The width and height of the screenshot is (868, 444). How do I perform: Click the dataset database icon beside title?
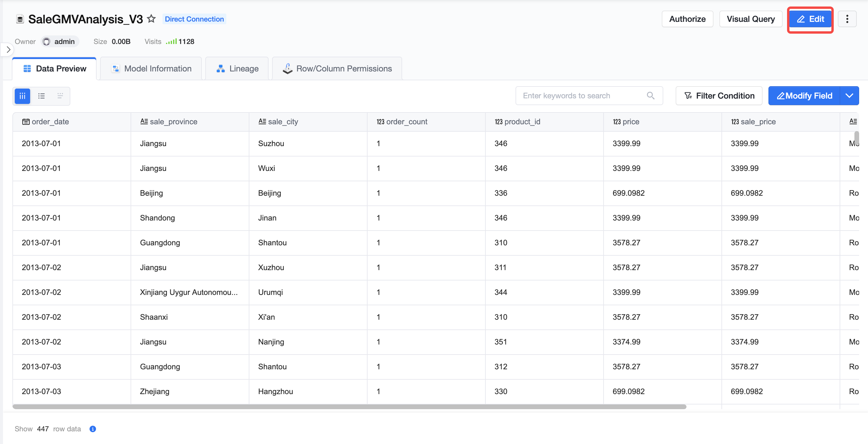click(20, 19)
